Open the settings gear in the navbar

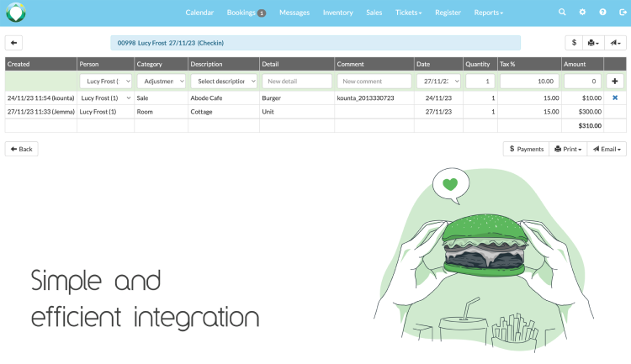coord(582,13)
